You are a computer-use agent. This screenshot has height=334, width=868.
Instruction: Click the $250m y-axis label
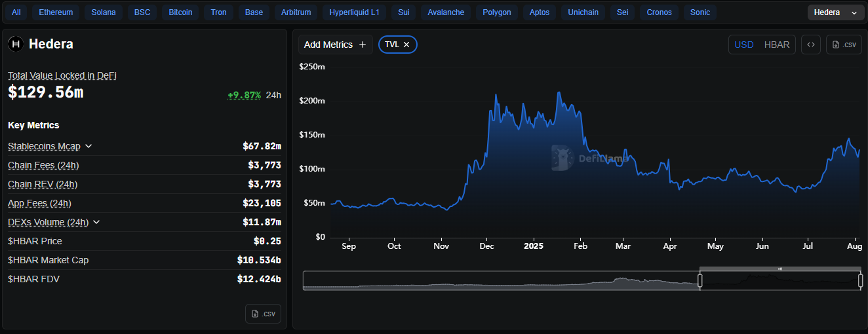(312, 67)
